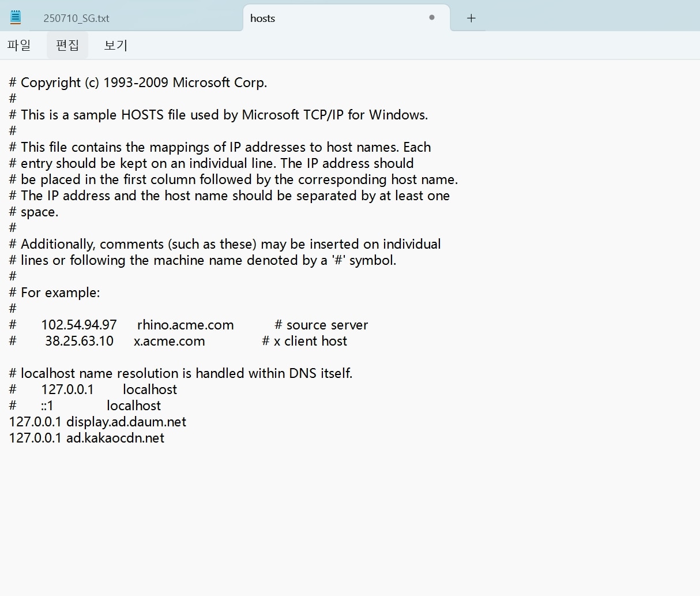
Task: Click the unsaved-changes dot on hosts tab
Action: (431, 17)
